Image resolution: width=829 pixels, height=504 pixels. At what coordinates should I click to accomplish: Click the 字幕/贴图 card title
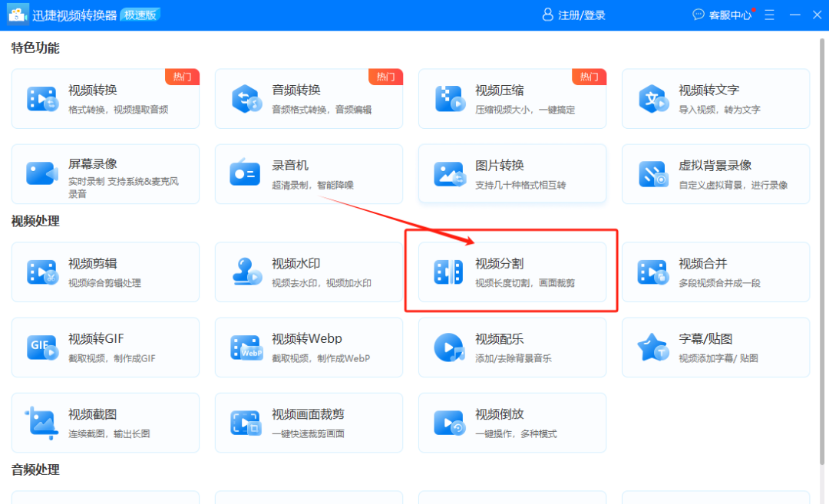pos(706,338)
